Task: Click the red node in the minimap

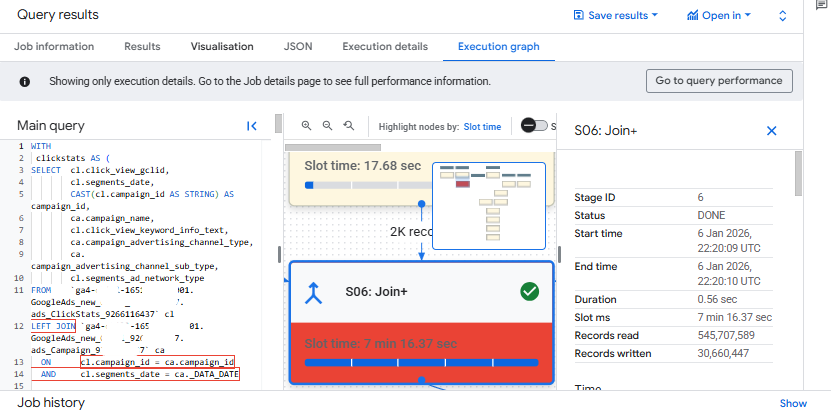Action: point(463,184)
